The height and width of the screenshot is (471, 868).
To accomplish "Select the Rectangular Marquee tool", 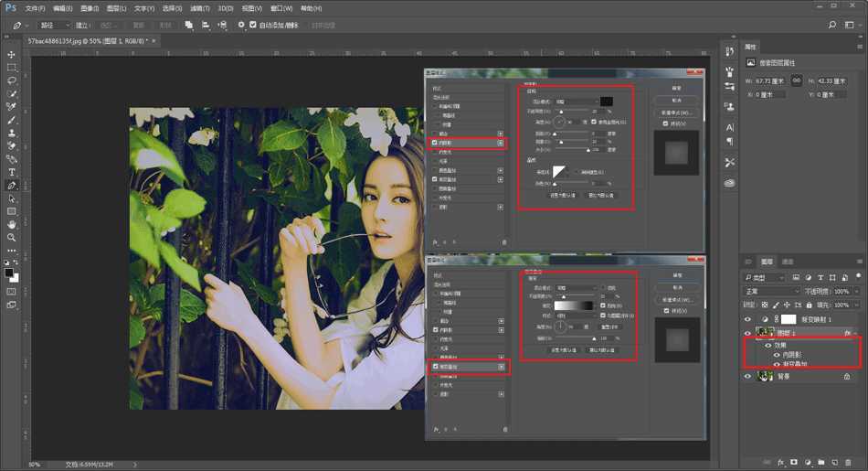I will [x=12, y=68].
